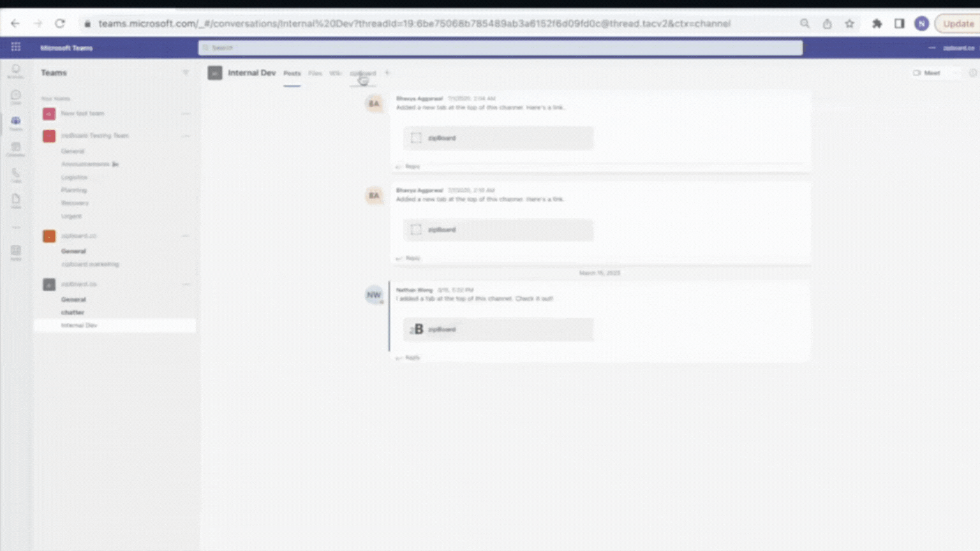Open more options for zipBoard Testing Team
Screen dimensions: 980x551
click(x=186, y=136)
